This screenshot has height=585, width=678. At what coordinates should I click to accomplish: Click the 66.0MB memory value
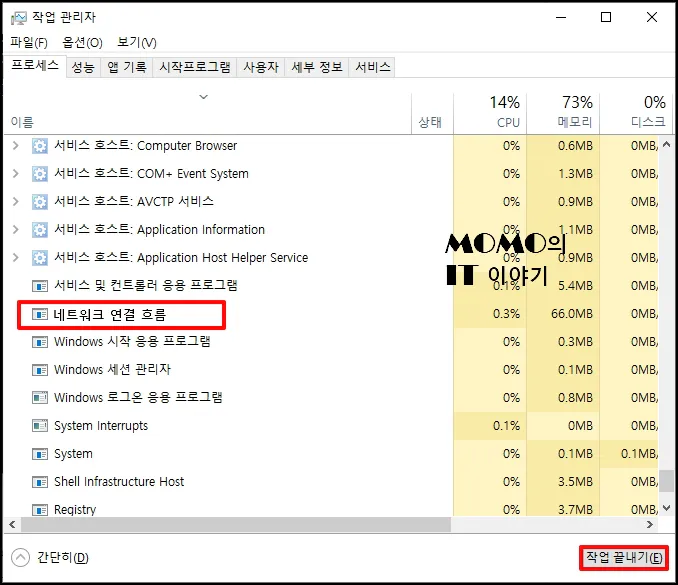572,314
